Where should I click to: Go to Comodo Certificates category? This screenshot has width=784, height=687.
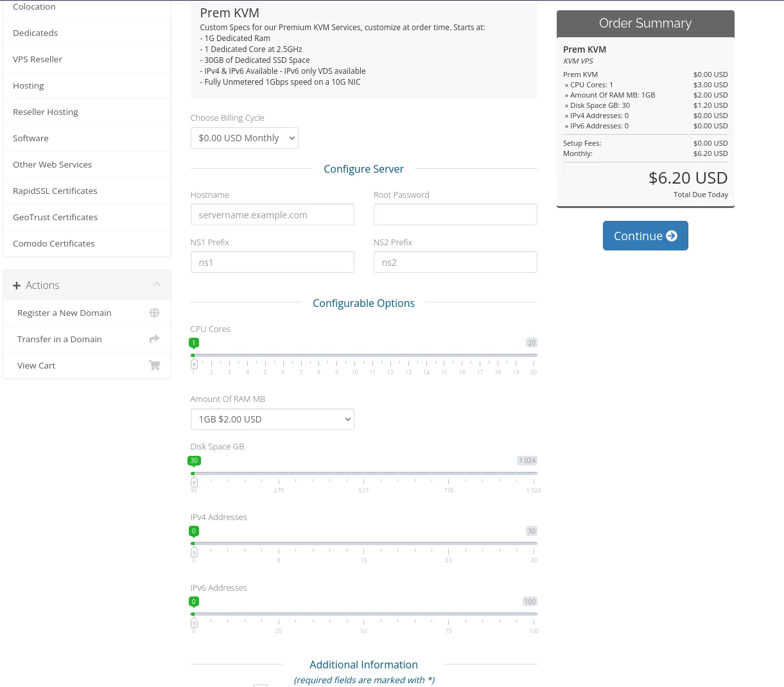pyautogui.click(x=54, y=243)
